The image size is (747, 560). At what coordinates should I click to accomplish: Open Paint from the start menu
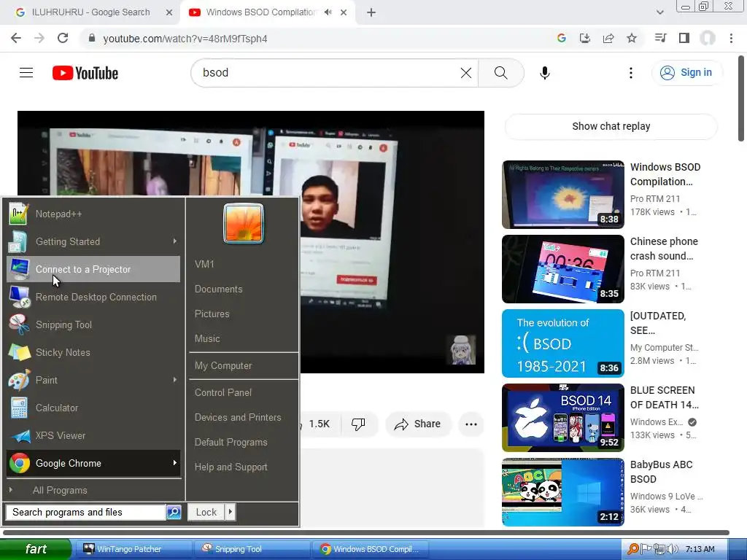[93, 380]
